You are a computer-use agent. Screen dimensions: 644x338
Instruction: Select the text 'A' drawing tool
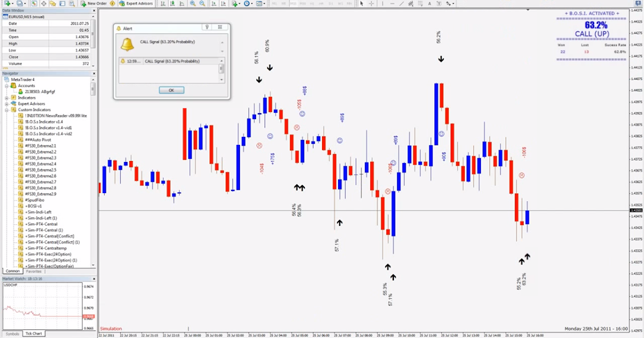click(x=430, y=3)
